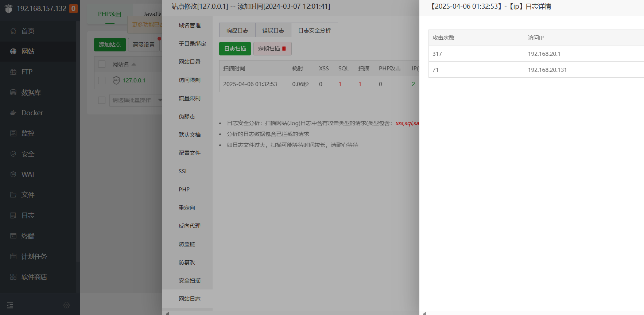The width and height of the screenshot is (644, 315).
Task: Click the 高级设置 button
Action: 144,44
